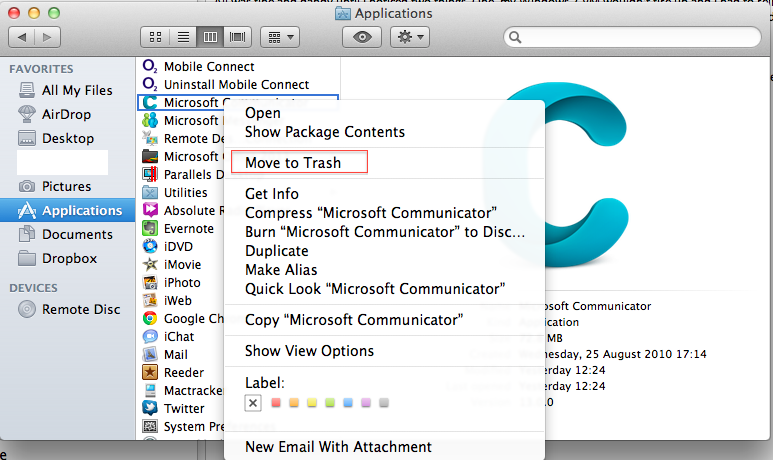This screenshot has width=773, height=460.
Task: Apply the blue label color
Action: pos(348,403)
